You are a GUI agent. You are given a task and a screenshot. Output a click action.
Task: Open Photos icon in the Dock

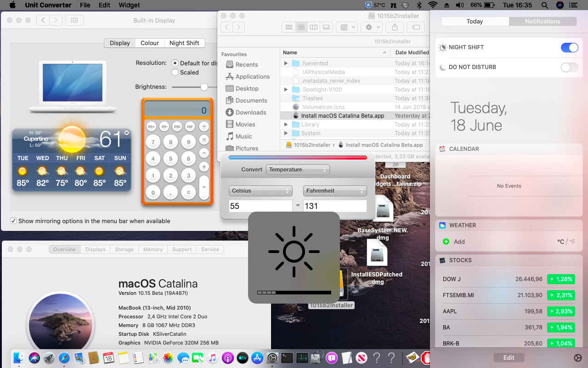pos(168,357)
